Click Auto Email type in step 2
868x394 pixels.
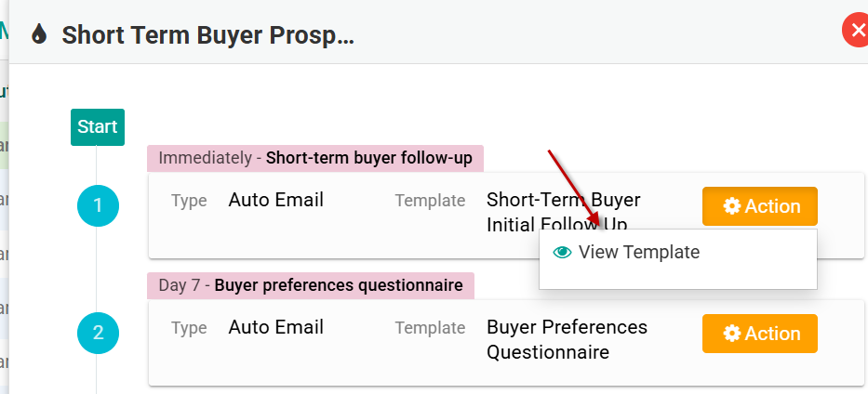pyautogui.click(x=276, y=327)
